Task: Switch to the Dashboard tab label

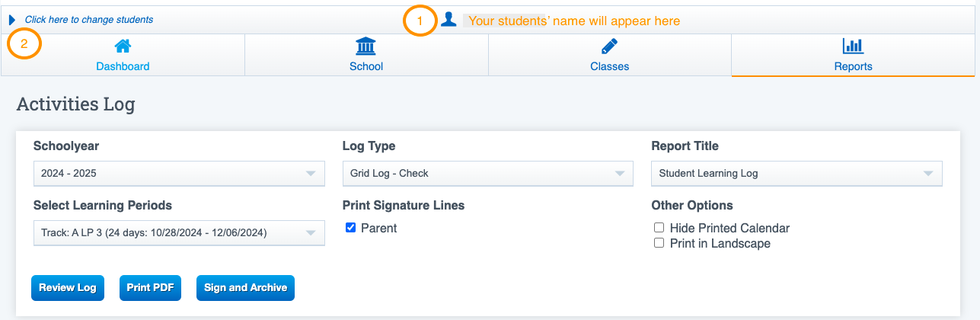Action: pyautogui.click(x=123, y=66)
